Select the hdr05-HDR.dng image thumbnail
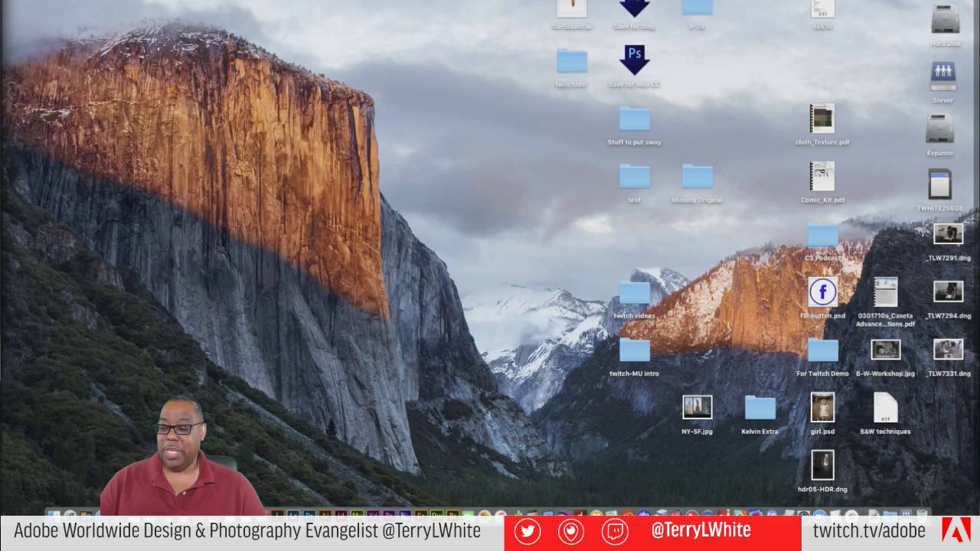 tap(823, 465)
